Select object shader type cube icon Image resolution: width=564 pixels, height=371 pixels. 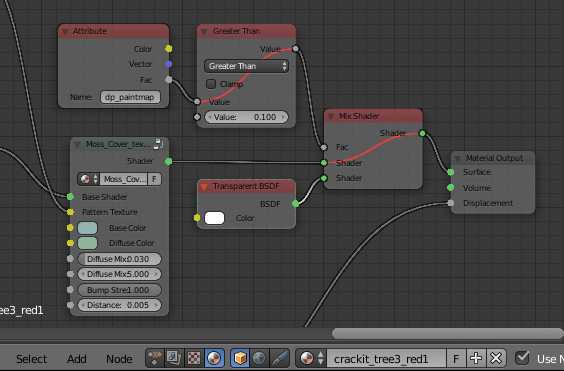point(240,358)
